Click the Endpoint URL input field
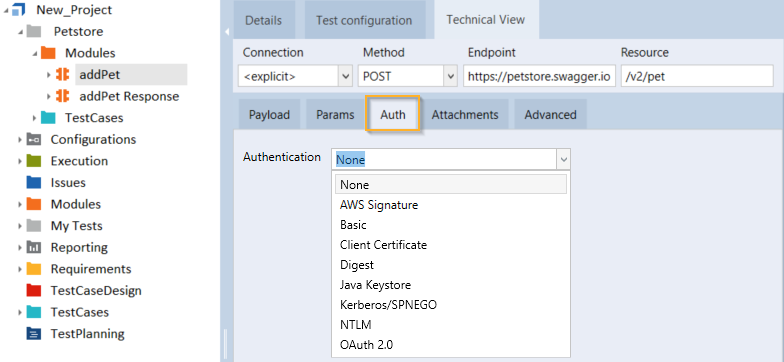The width and height of the screenshot is (784, 362). (540, 76)
